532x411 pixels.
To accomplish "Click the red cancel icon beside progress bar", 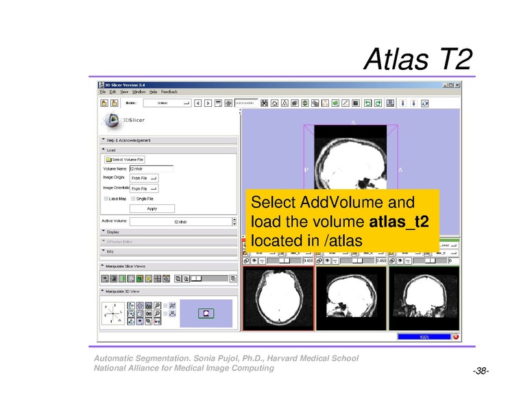I will click(456, 337).
